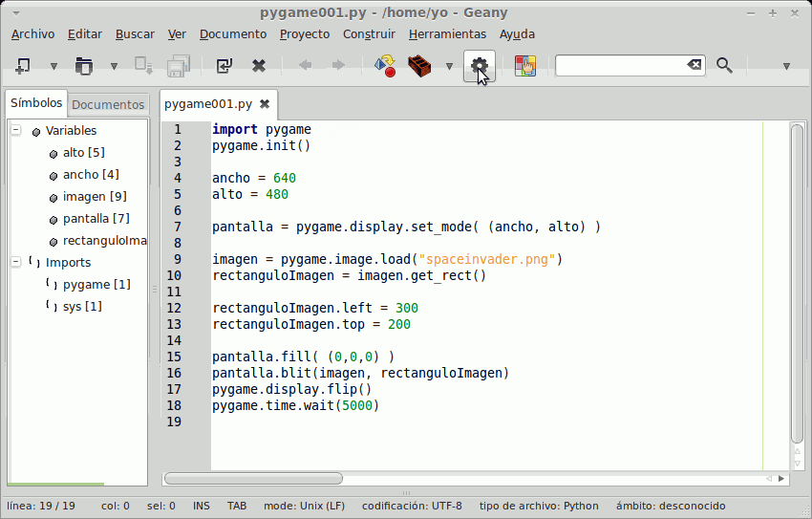Select the rectanguloImagen symbol entry

104,241
